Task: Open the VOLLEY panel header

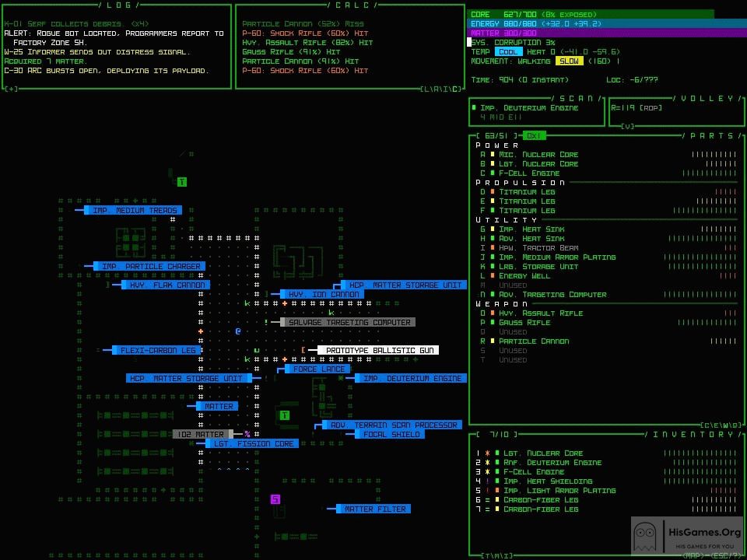Action: pos(707,98)
